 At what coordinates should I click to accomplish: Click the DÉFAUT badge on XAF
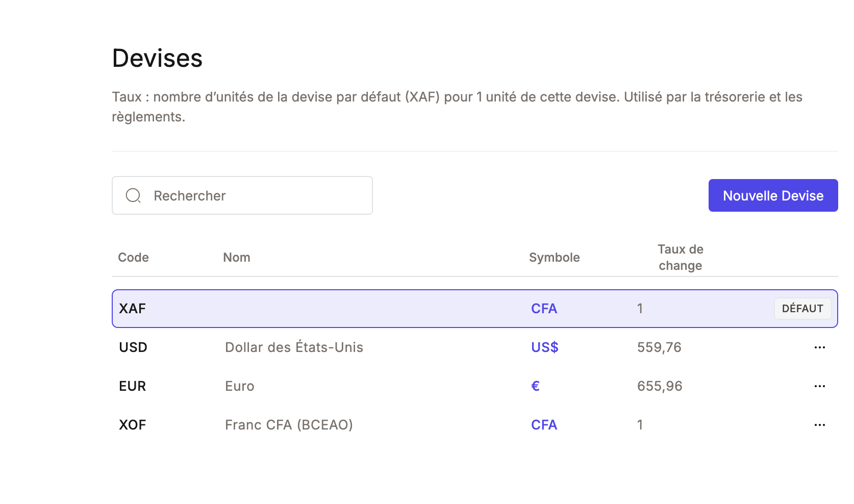[802, 309]
